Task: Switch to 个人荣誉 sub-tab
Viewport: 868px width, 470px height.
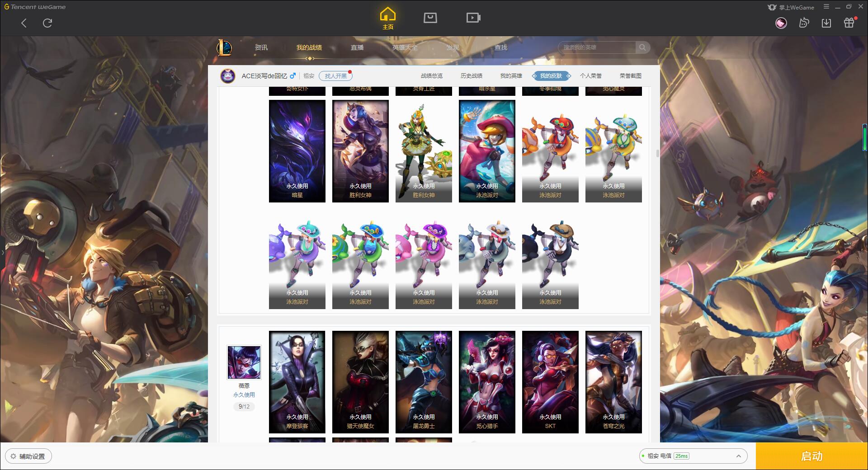Action: pyautogui.click(x=591, y=75)
